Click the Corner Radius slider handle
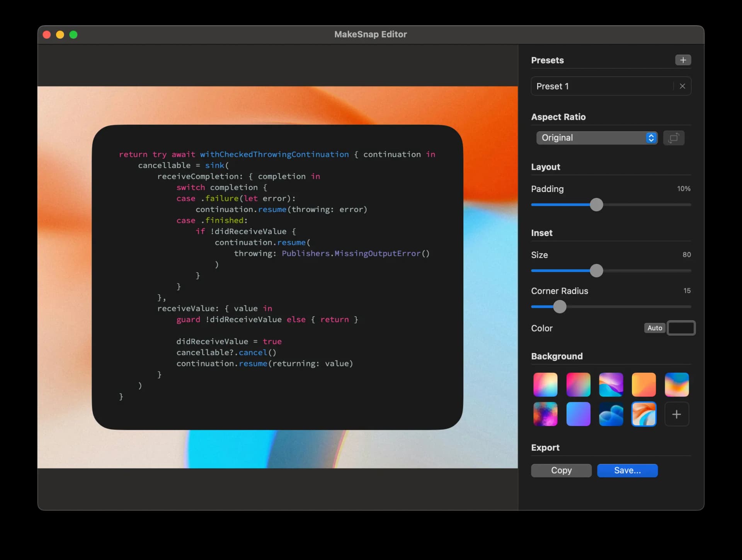742x560 pixels. [559, 307]
